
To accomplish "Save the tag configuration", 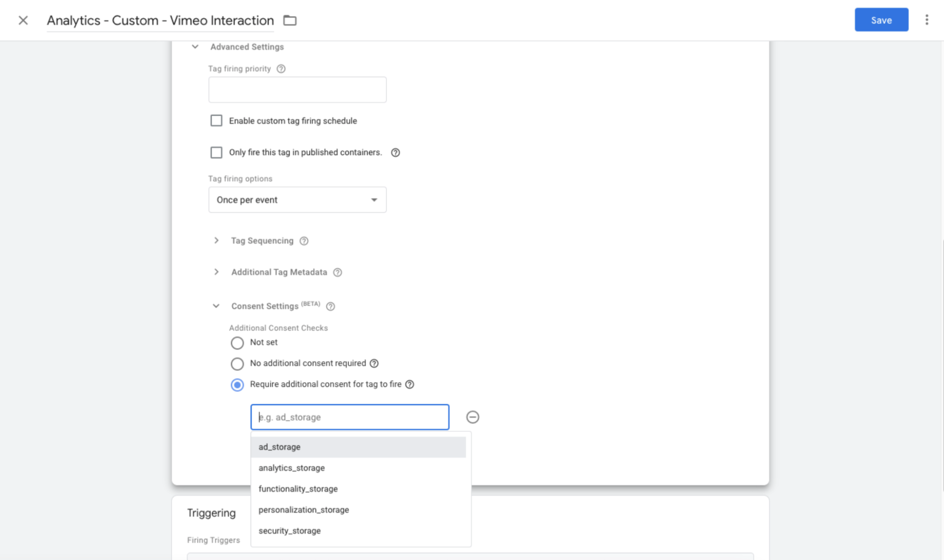I will 881,20.
